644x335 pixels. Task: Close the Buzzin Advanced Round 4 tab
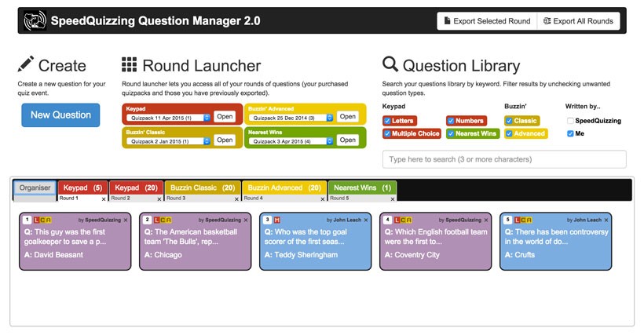tap(322, 198)
